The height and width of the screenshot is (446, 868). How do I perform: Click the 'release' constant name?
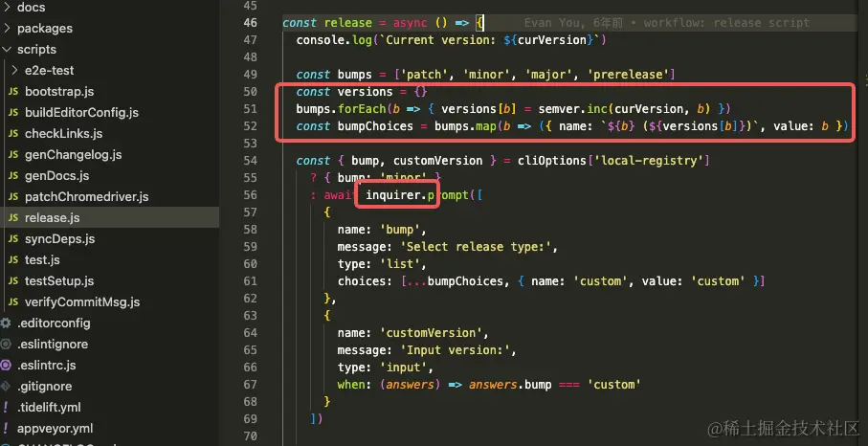click(348, 23)
